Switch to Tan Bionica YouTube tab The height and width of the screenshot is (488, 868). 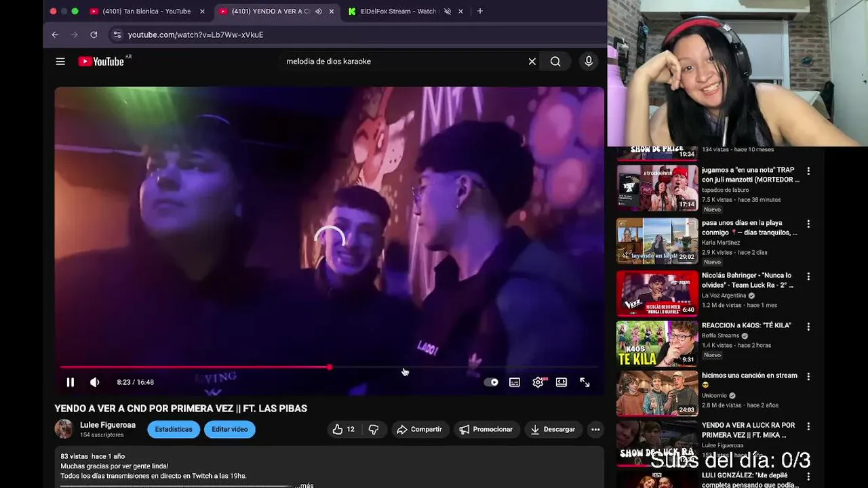[147, 12]
